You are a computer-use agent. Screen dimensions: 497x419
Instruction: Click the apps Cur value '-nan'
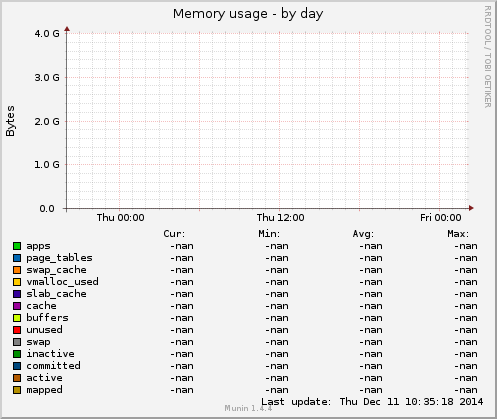182,246
